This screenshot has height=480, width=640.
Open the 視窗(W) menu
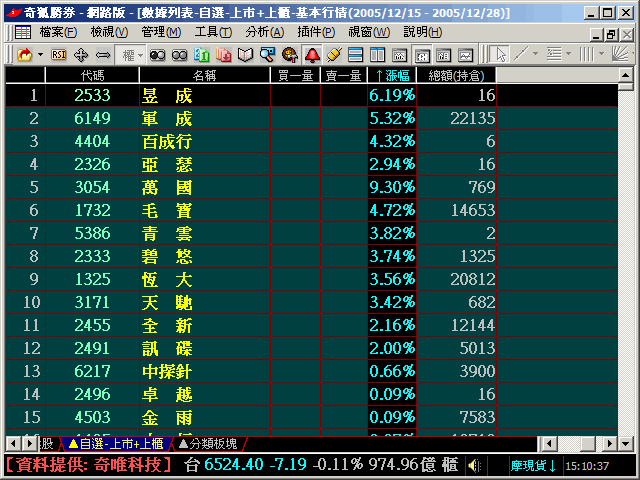pyautogui.click(x=369, y=32)
